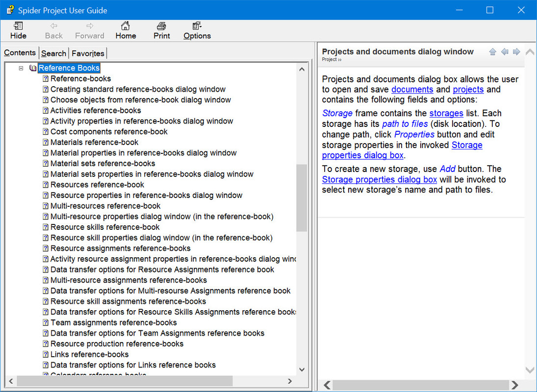This screenshot has width=537, height=392.
Task: Click topic pane vertical scroll up arrow
Action: 530,51
